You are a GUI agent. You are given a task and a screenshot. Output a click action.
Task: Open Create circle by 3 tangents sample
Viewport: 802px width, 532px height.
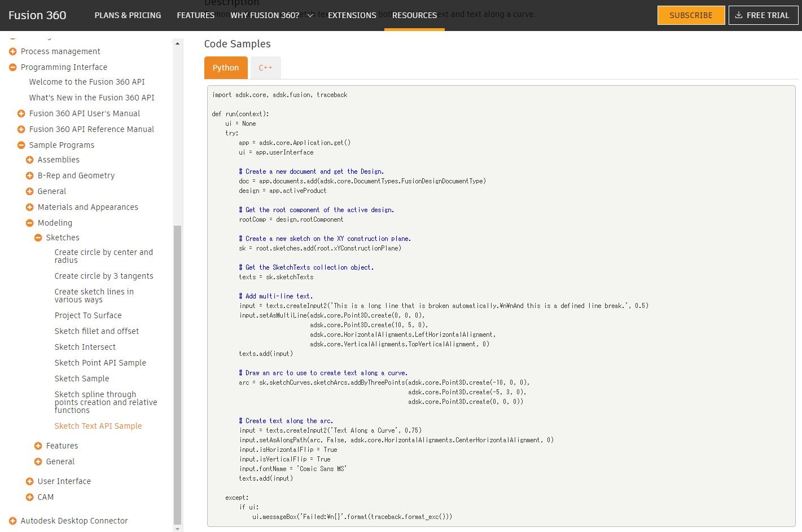tap(104, 276)
